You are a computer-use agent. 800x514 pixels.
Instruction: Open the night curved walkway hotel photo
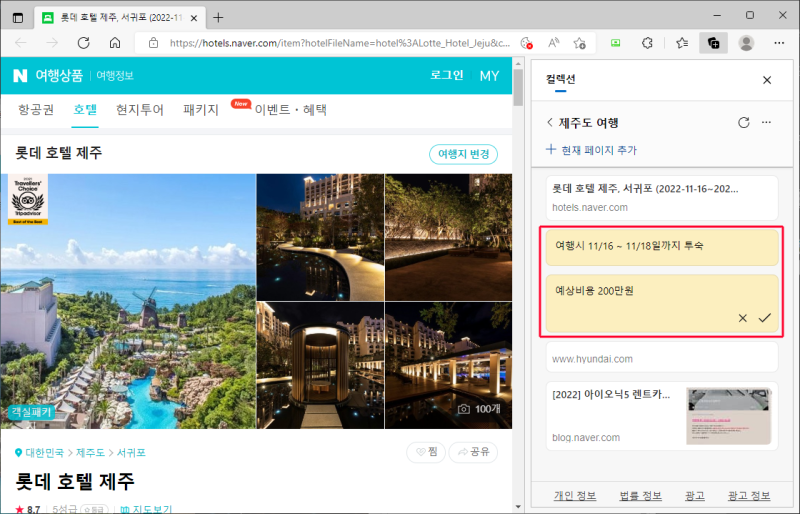click(x=320, y=237)
